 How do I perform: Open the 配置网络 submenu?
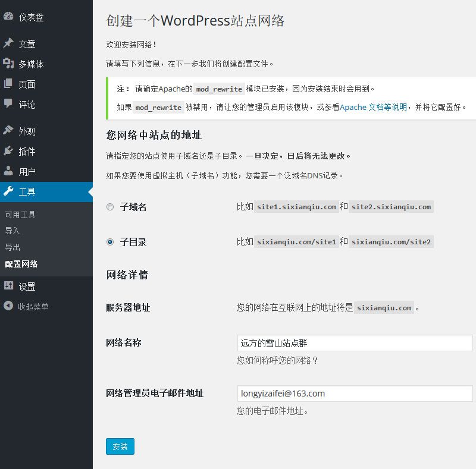click(x=21, y=263)
